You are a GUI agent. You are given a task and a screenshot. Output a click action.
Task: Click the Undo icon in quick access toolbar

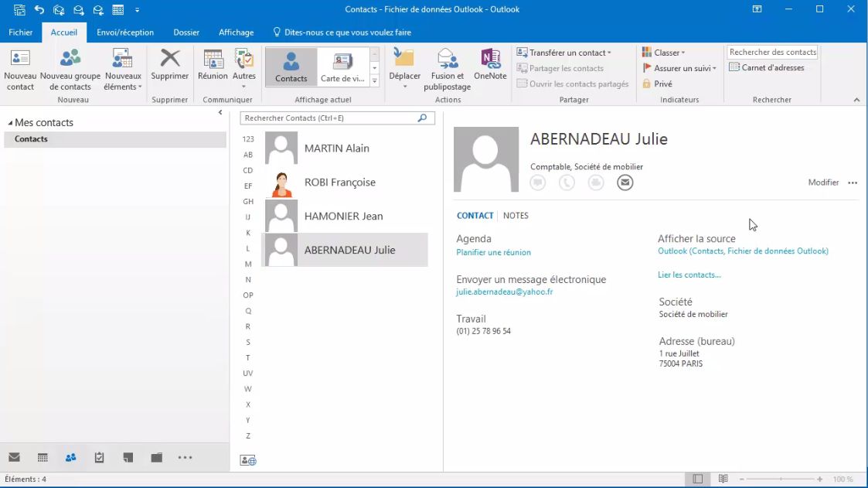pos(39,10)
